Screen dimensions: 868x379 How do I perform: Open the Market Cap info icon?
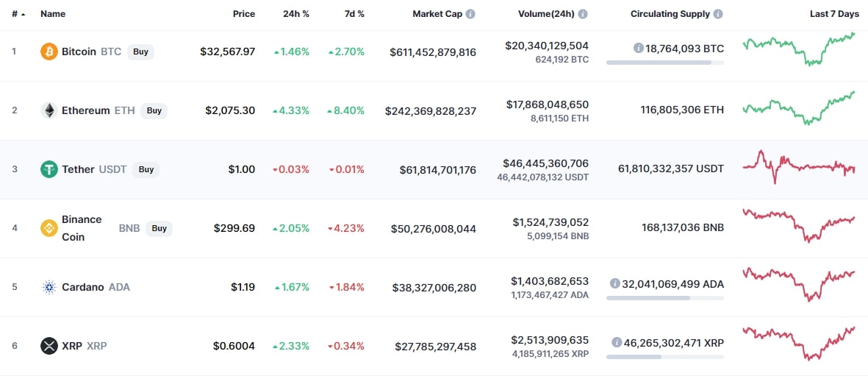point(470,14)
